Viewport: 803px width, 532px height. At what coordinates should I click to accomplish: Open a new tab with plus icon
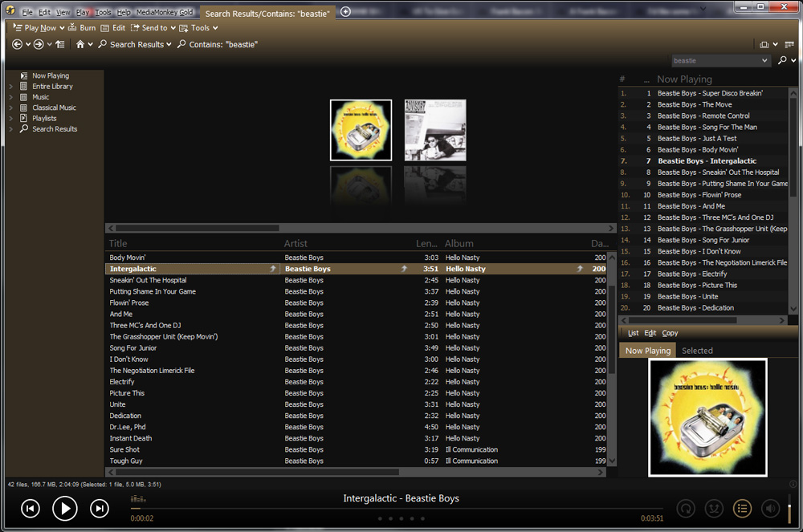pos(345,12)
